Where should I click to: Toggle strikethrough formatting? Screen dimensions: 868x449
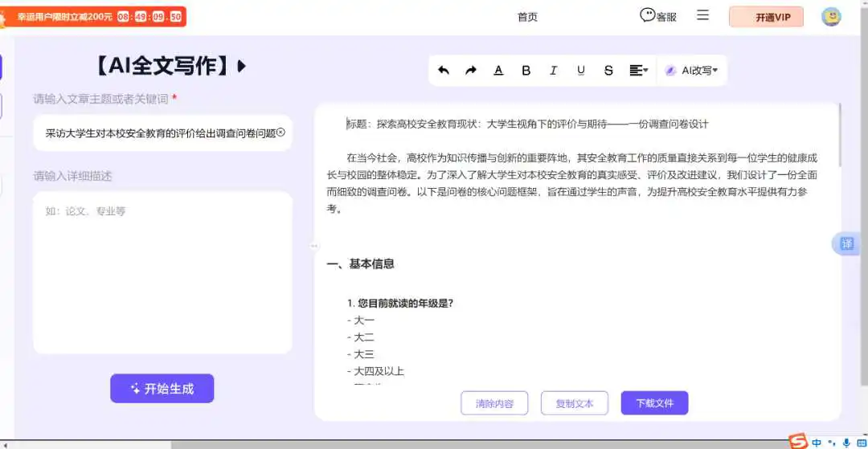coord(608,70)
